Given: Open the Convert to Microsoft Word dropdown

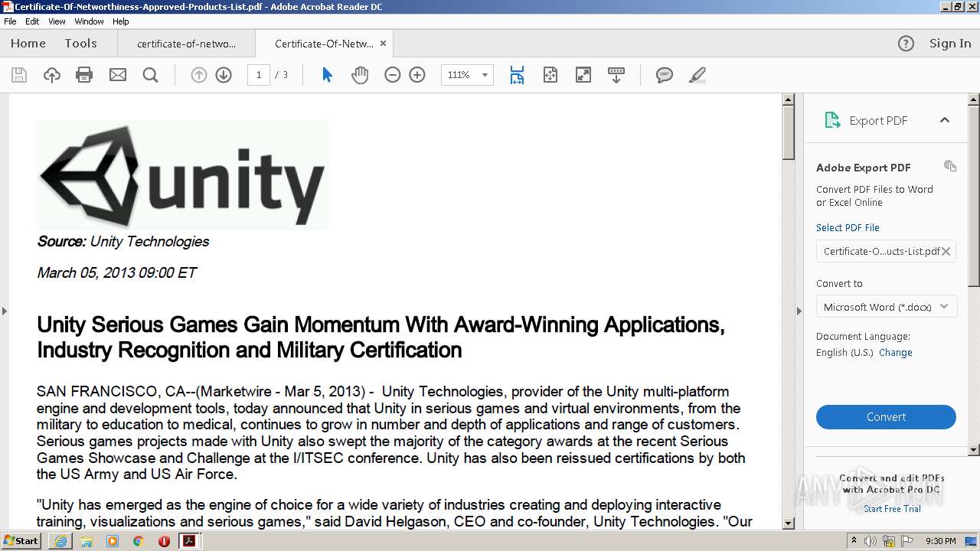Looking at the screenshot, I should pyautogui.click(x=886, y=307).
